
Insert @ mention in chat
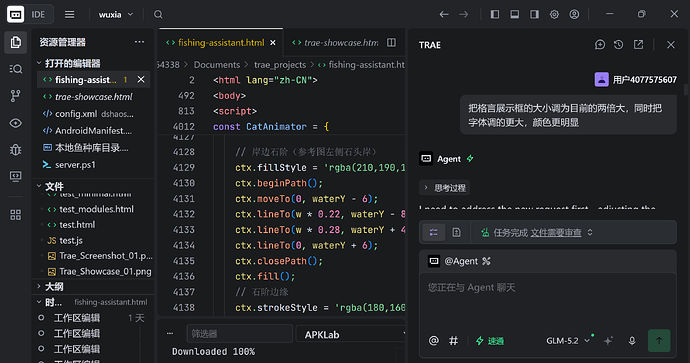coord(433,341)
